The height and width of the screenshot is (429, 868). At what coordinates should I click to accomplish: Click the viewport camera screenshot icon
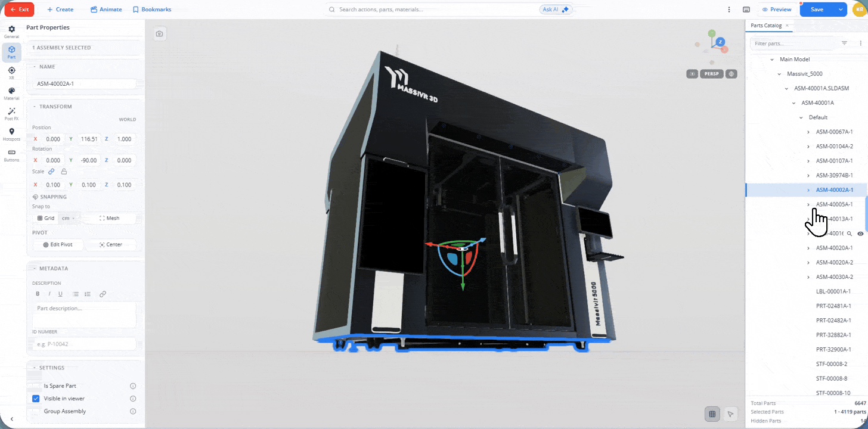coord(159,34)
